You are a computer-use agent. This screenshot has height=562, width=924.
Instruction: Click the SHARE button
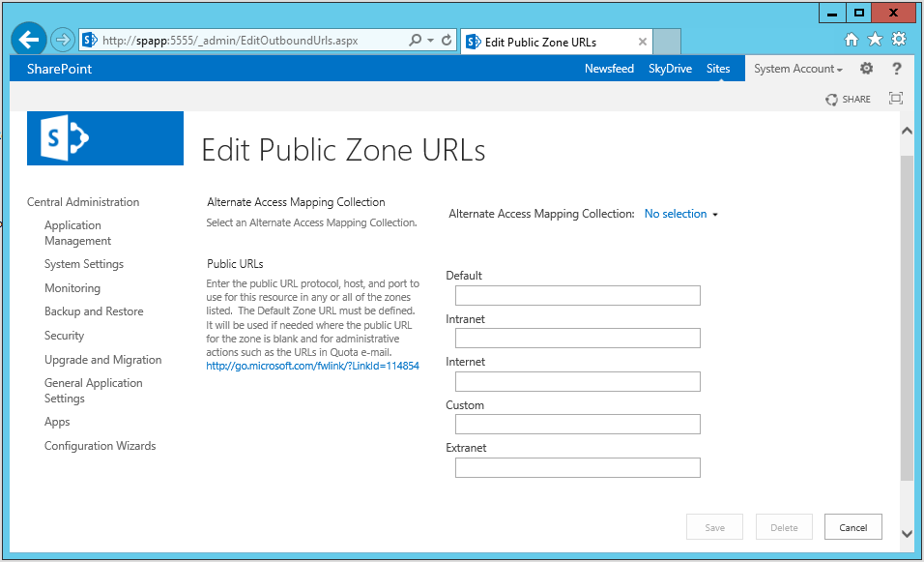848,99
